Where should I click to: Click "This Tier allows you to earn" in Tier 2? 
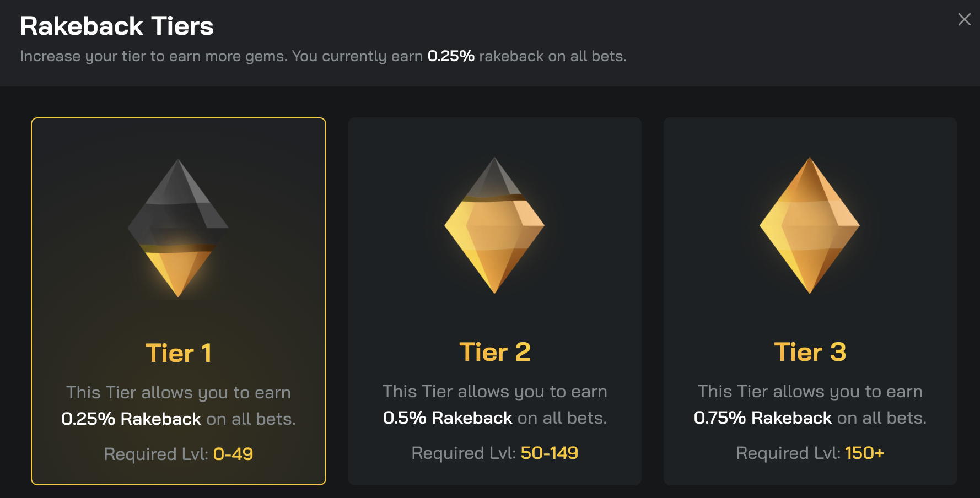pyautogui.click(x=494, y=392)
